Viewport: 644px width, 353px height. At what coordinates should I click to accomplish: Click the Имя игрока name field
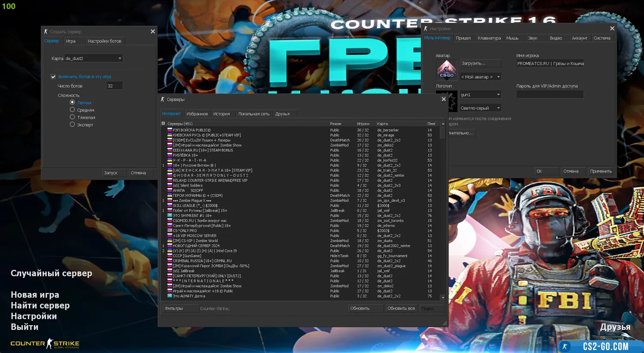550,63
